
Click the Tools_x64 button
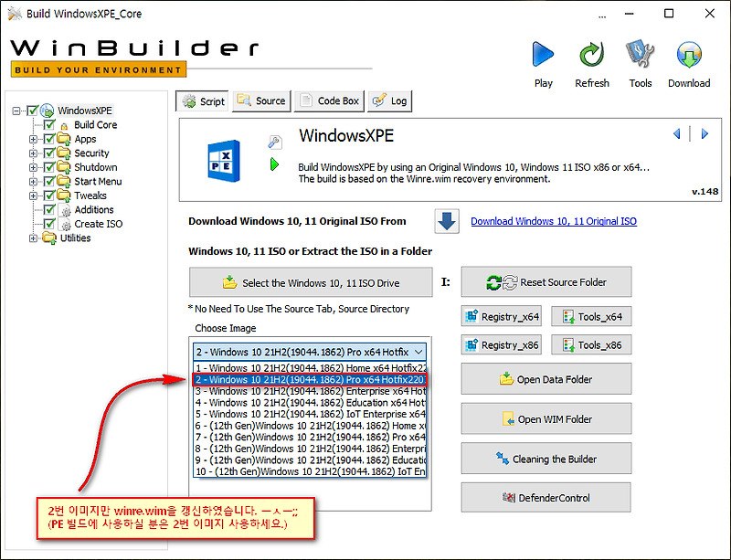tap(591, 317)
